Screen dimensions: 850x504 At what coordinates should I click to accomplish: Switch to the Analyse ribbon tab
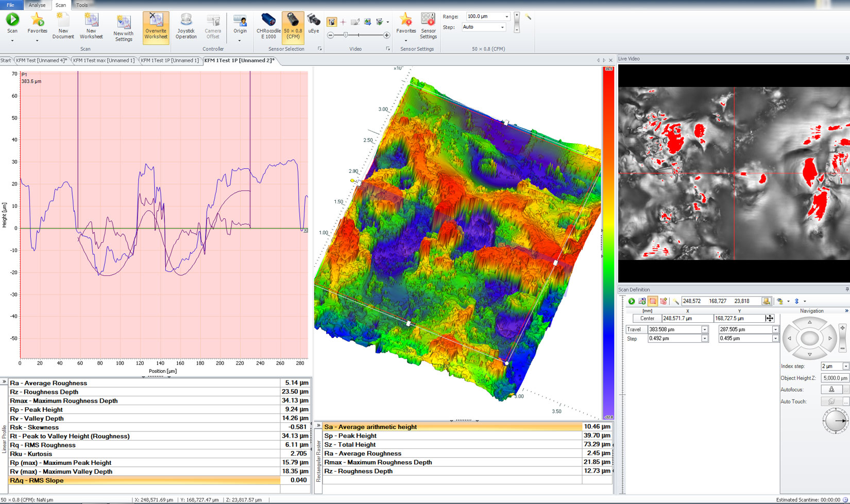37,5
